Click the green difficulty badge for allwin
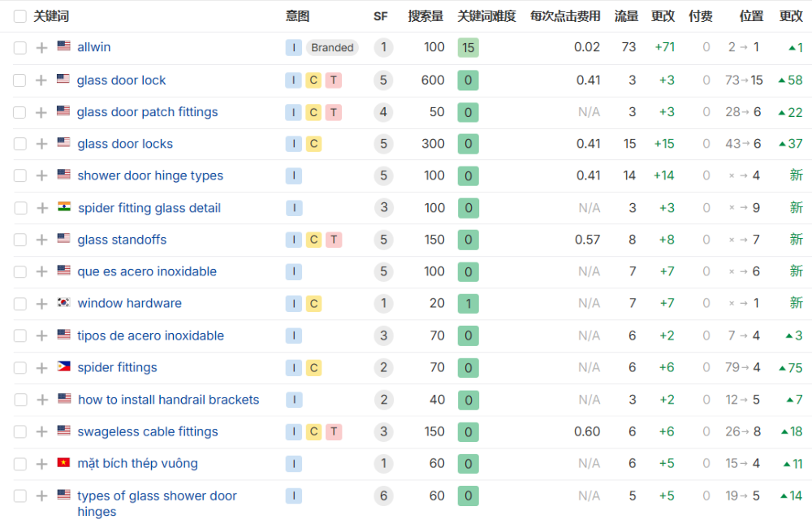 point(468,48)
